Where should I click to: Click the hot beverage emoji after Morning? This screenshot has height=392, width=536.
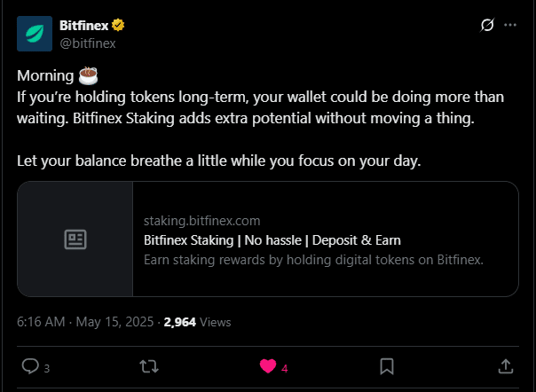pyautogui.click(x=88, y=75)
